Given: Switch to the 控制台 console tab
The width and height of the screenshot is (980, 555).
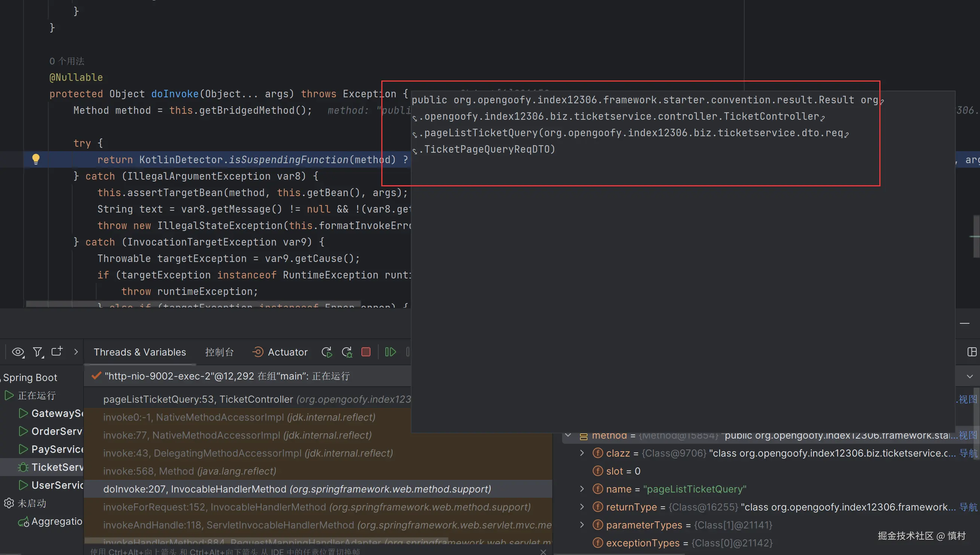Looking at the screenshot, I should pos(219,352).
